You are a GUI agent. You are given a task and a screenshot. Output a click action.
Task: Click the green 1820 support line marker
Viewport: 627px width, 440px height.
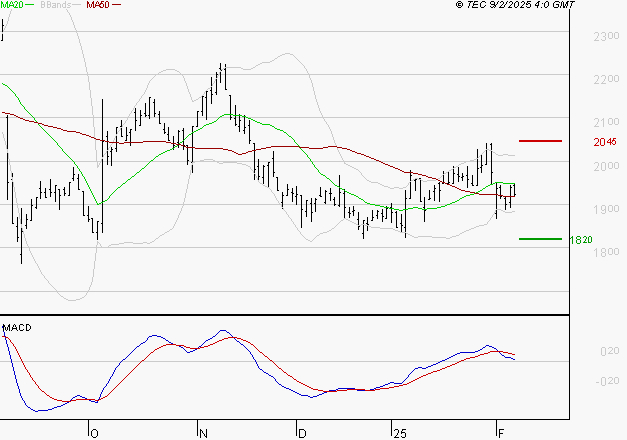[x=540, y=239]
